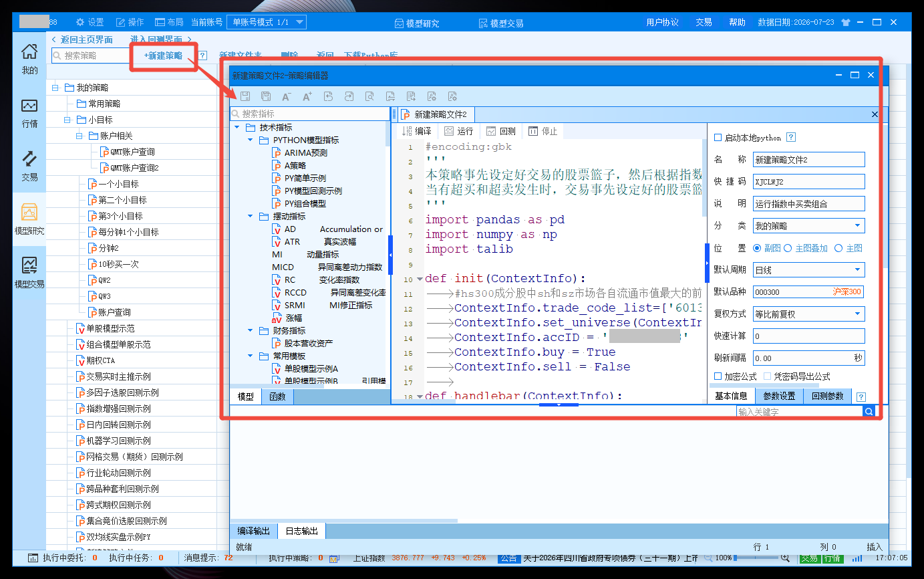Enable 启动本地python checkbox
The width and height of the screenshot is (924, 579).
click(x=718, y=138)
